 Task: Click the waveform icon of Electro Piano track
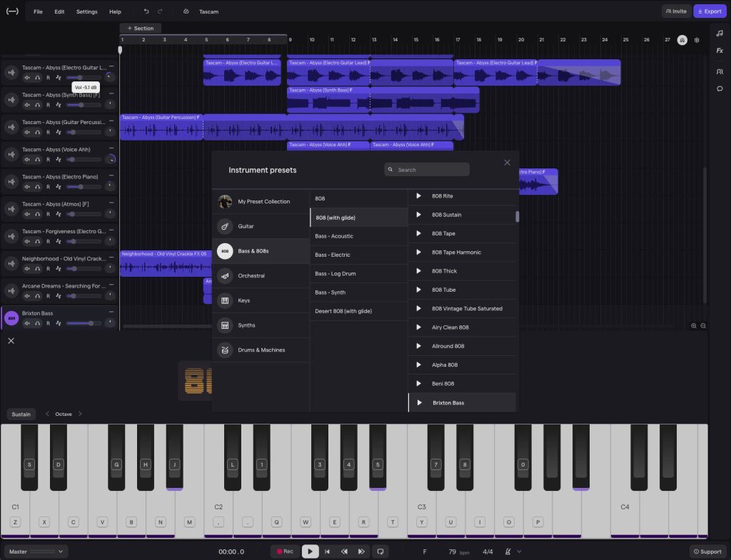click(x=11, y=182)
